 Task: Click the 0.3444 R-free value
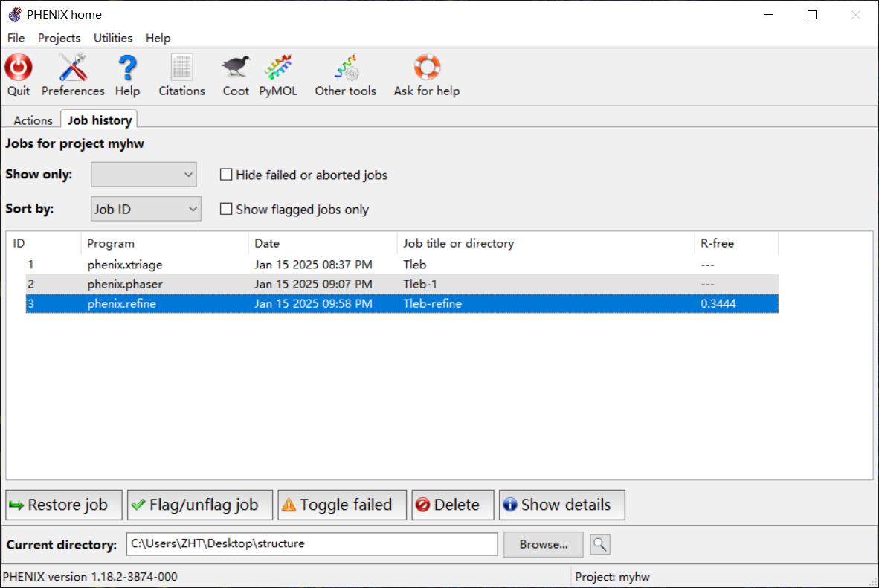point(718,304)
